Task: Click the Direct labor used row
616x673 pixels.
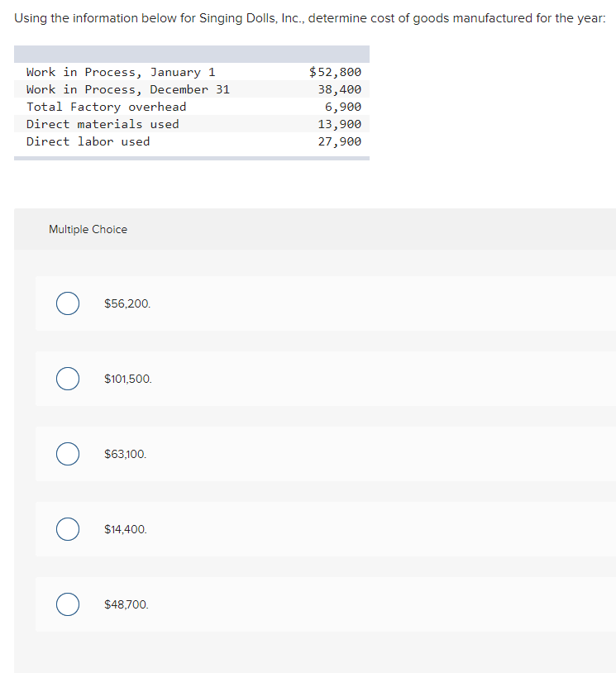Action: click(190, 141)
